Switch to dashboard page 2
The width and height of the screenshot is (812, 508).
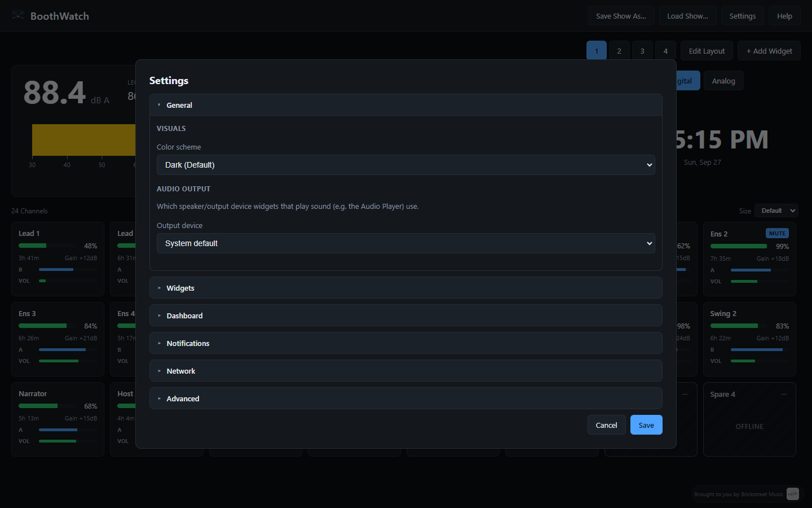click(619, 51)
